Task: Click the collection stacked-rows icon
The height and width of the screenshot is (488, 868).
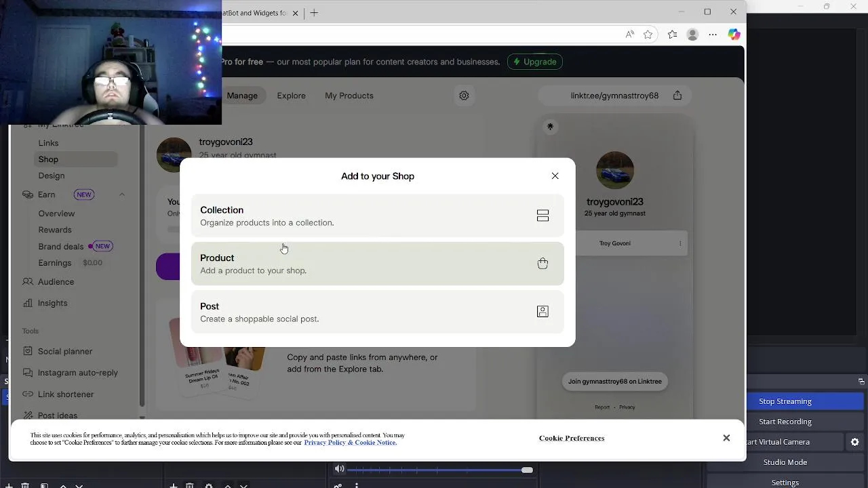Action: pos(542,216)
